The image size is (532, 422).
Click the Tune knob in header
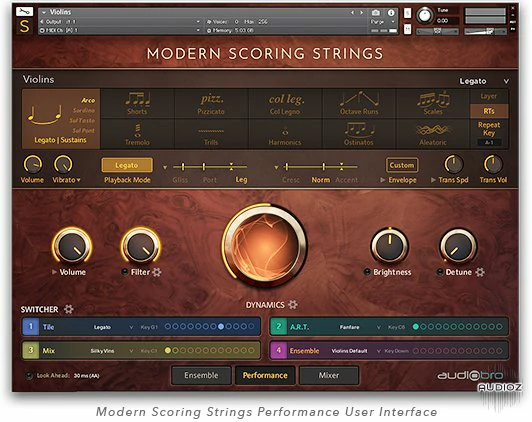pos(424,15)
